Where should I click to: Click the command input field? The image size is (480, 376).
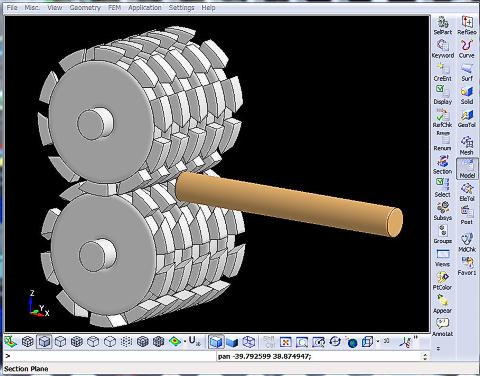point(111,356)
